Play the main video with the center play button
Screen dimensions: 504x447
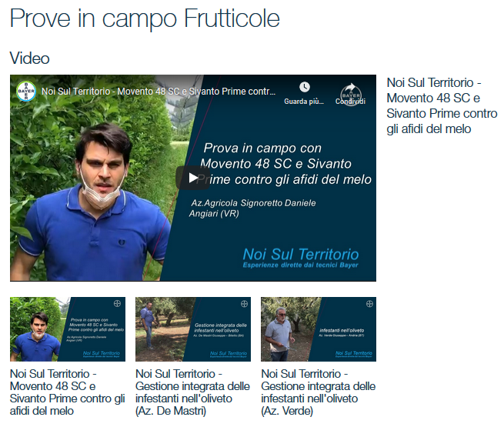coord(193,178)
